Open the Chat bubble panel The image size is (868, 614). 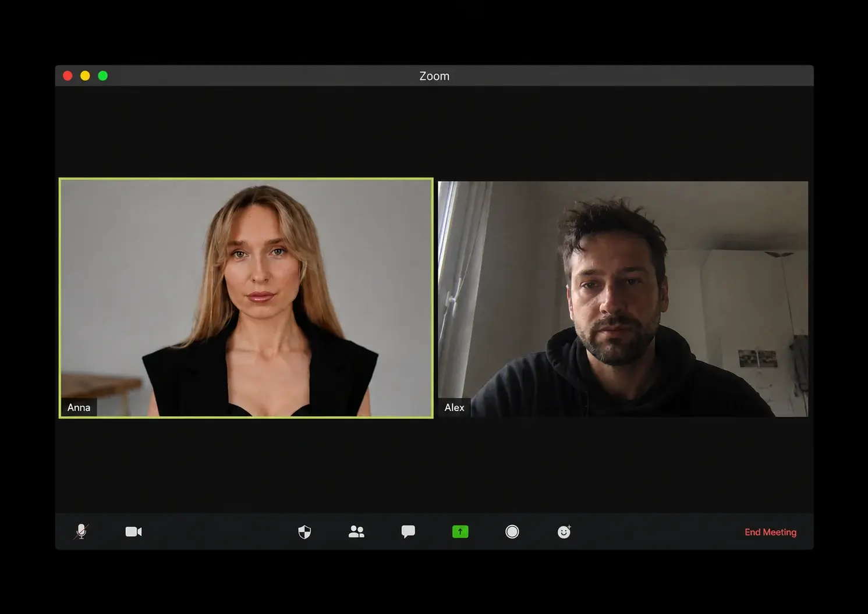[408, 532]
